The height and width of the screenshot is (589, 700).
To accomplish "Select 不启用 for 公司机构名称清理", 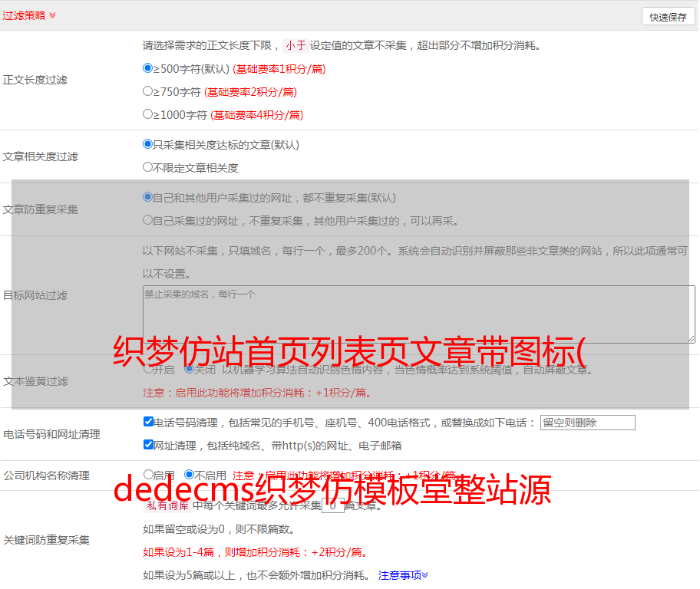I will [x=190, y=474].
